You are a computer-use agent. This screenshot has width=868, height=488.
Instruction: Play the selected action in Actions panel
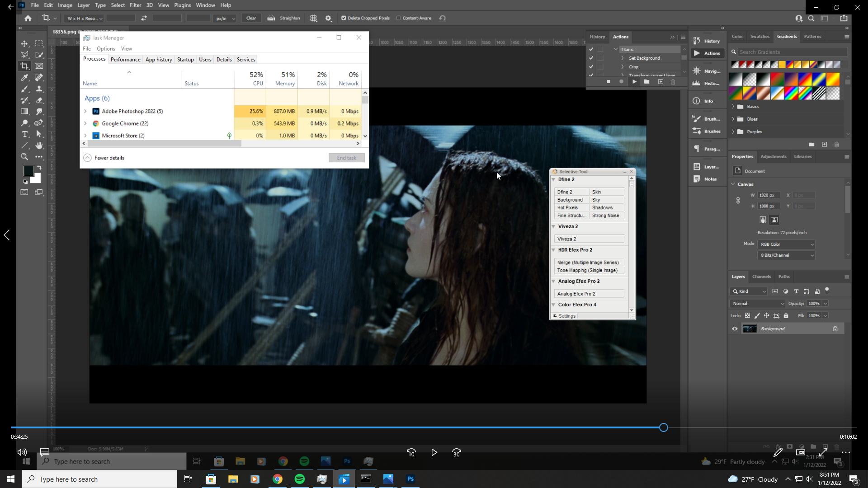coord(634,82)
